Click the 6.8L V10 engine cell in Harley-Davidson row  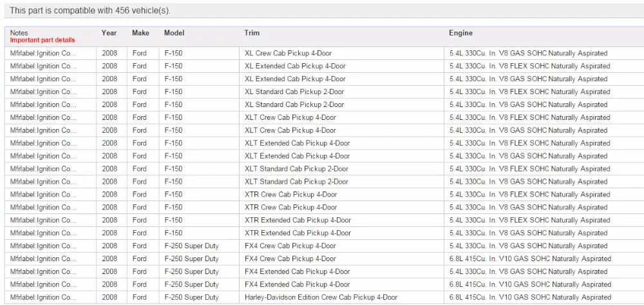click(x=544, y=297)
